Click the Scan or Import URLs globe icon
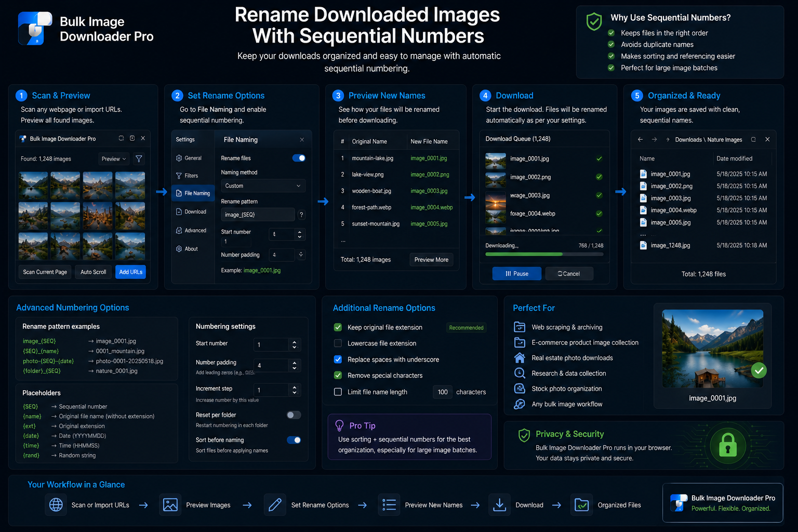 pyautogui.click(x=56, y=504)
